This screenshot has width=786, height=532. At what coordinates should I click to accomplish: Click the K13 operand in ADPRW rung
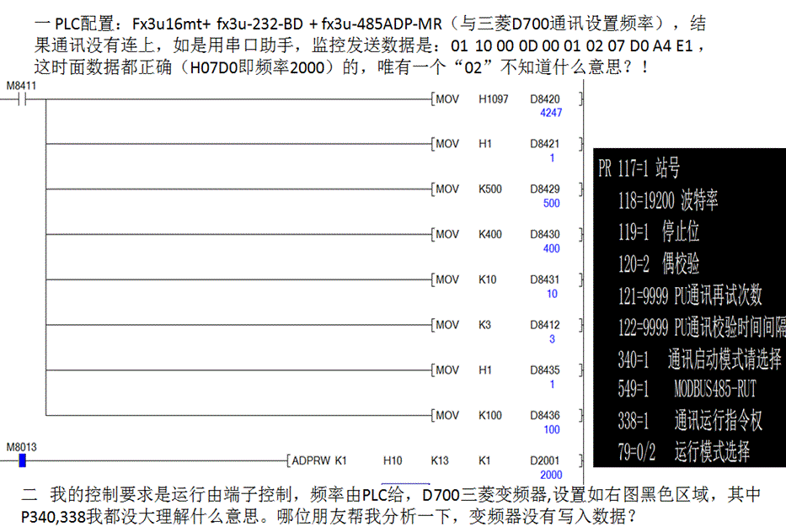440,460
